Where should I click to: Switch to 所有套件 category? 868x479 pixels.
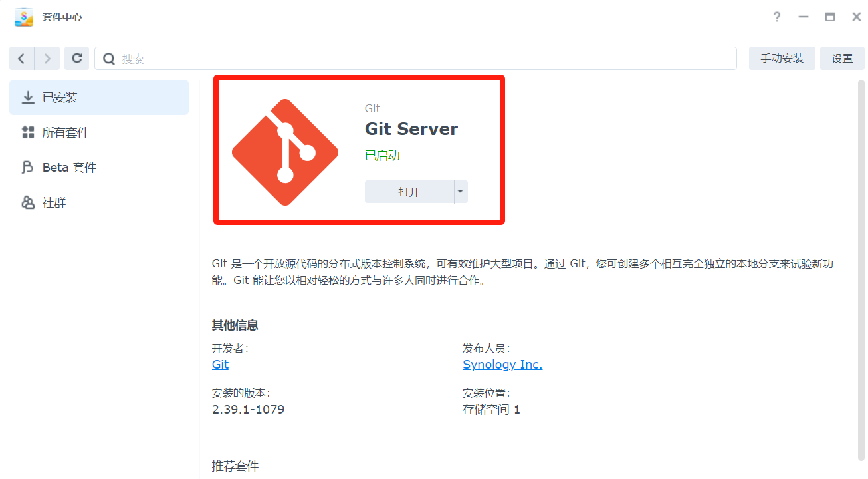tap(65, 133)
